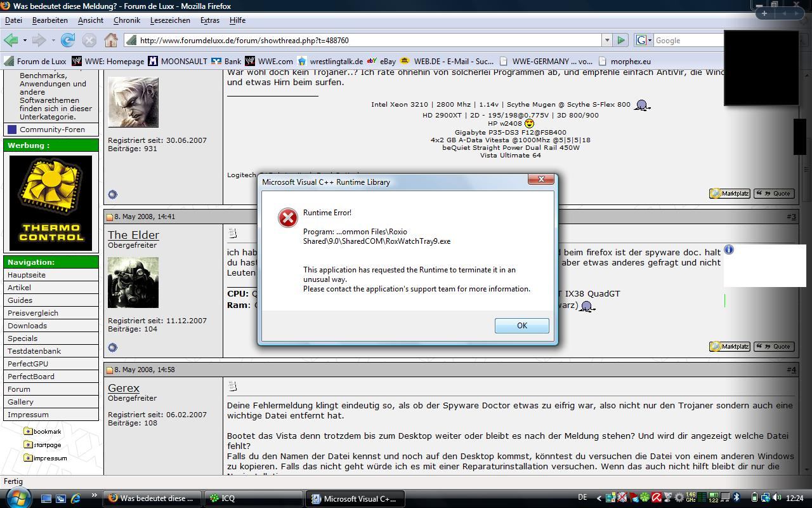
Task: Open the eBay bookmark
Action: pyautogui.click(x=381, y=62)
